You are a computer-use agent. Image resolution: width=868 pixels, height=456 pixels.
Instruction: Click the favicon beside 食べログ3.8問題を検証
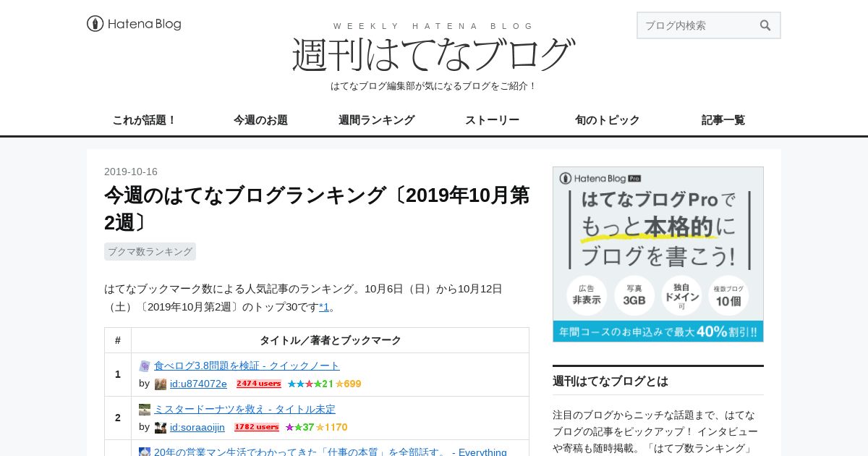pos(145,366)
